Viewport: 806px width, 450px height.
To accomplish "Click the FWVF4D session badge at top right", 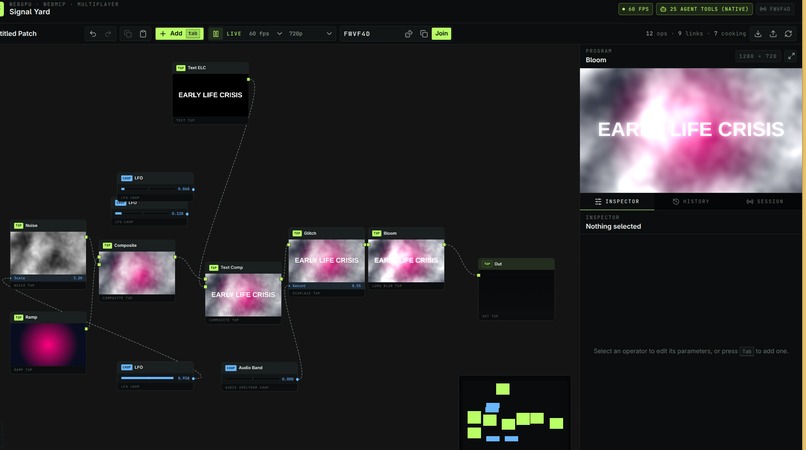I will click(x=775, y=9).
